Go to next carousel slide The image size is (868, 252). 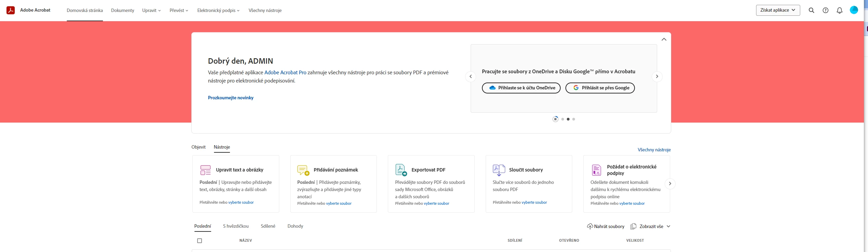[657, 76]
